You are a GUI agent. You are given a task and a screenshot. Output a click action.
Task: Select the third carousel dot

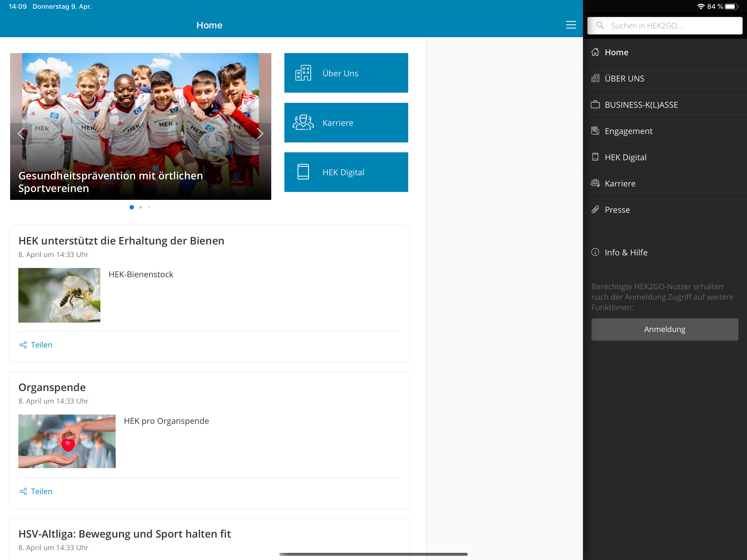149,207
